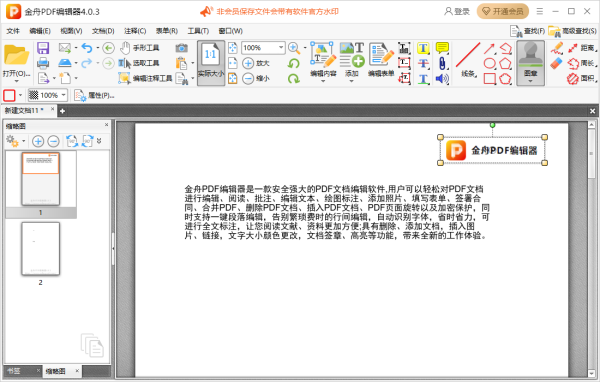Expand the undo history dropdown arrow
Viewport: 600px width, 382px height.
click(97, 48)
